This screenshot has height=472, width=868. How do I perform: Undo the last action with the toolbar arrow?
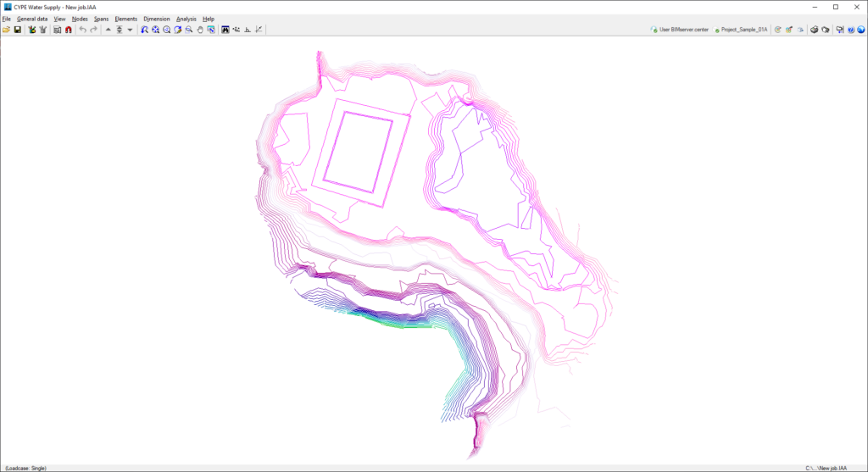tap(82, 30)
